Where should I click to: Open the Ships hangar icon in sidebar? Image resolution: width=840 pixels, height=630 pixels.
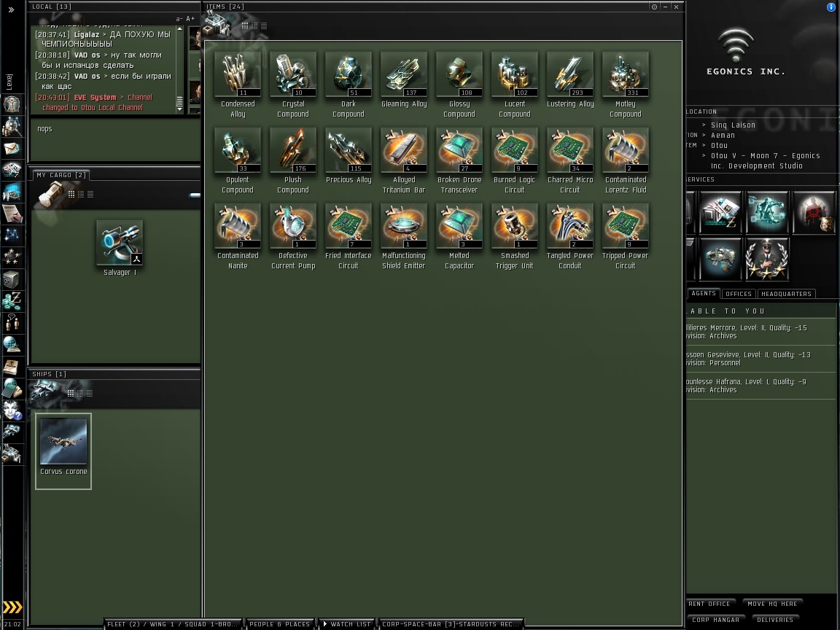[12, 432]
